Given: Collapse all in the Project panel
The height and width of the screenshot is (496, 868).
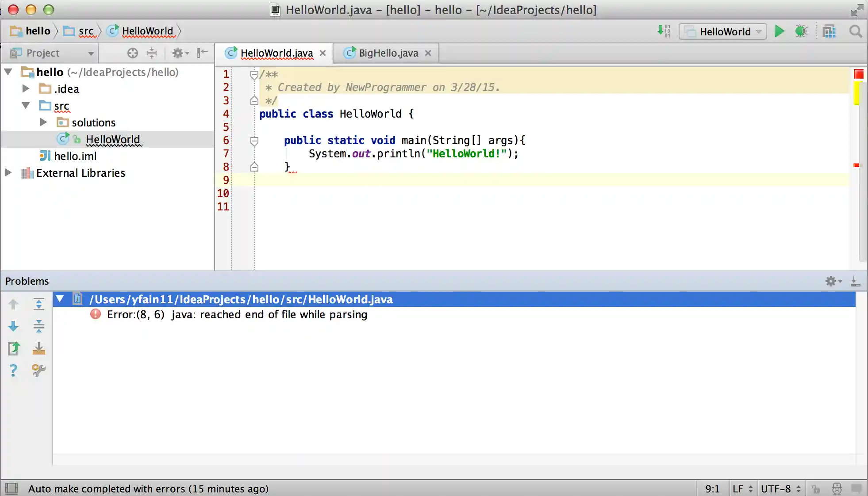Looking at the screenshot, I should point(152,53).
